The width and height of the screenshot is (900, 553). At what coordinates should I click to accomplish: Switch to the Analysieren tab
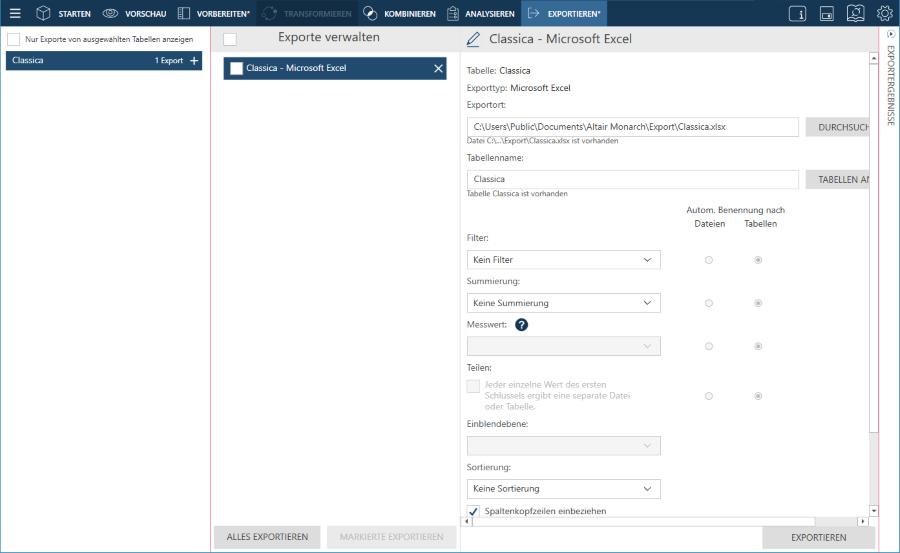click(481, 14)
